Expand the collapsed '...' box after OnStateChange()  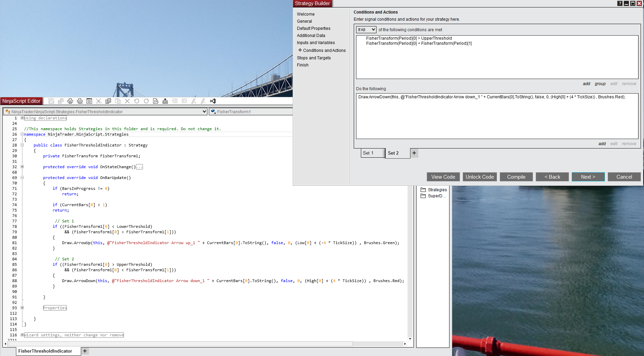[139, 167]
